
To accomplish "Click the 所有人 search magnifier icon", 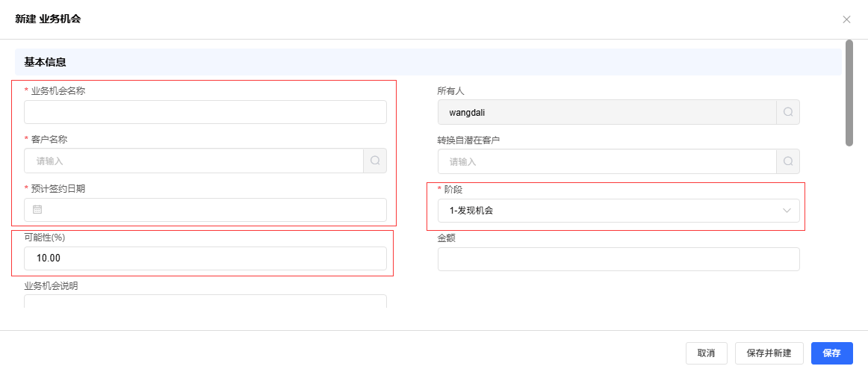I will [x=788, y=112].
